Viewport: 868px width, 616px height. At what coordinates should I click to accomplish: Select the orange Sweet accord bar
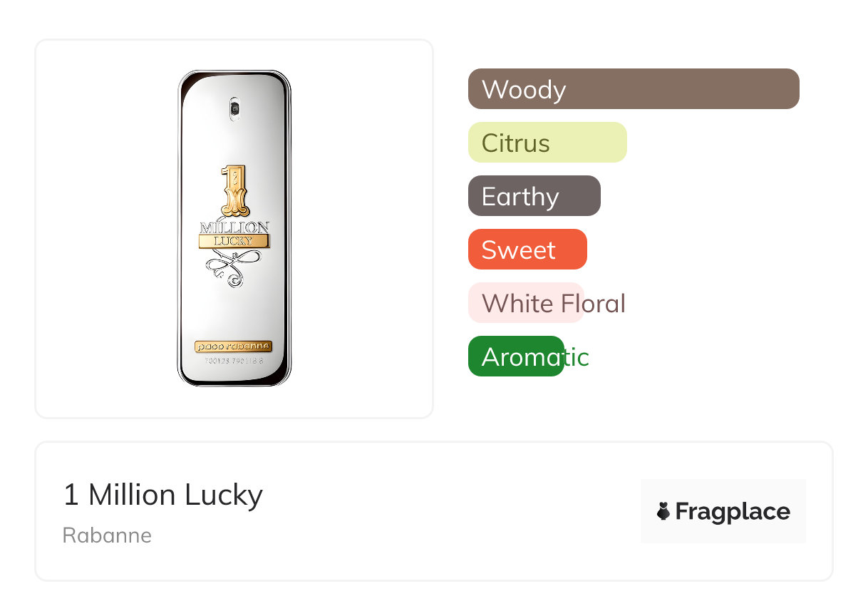[527, 250]
